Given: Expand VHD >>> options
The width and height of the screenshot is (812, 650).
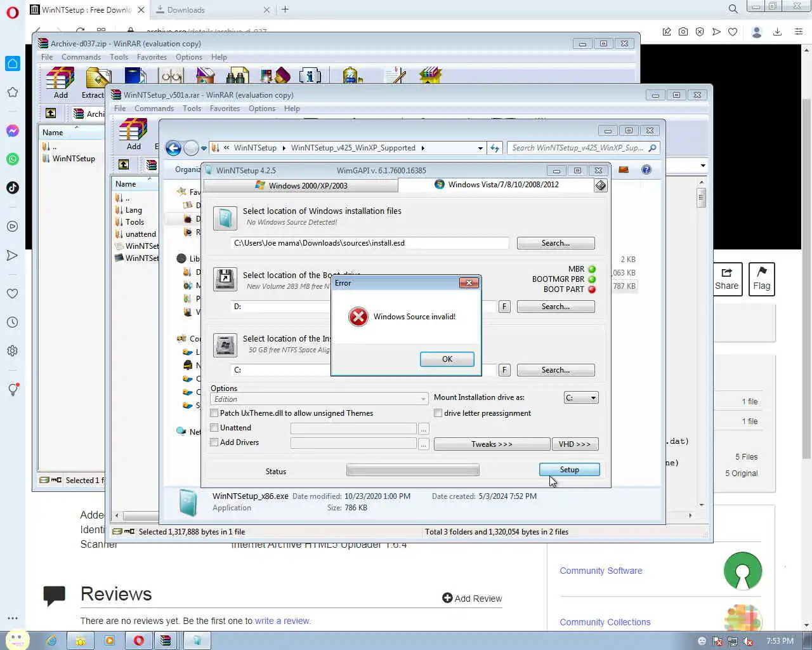Looking at the screenshot, I should point(575,444).
